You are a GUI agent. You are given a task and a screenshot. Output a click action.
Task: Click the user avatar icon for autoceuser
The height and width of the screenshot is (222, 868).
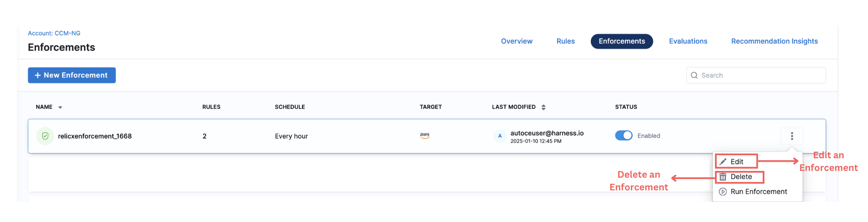click(x=500, y=136)
